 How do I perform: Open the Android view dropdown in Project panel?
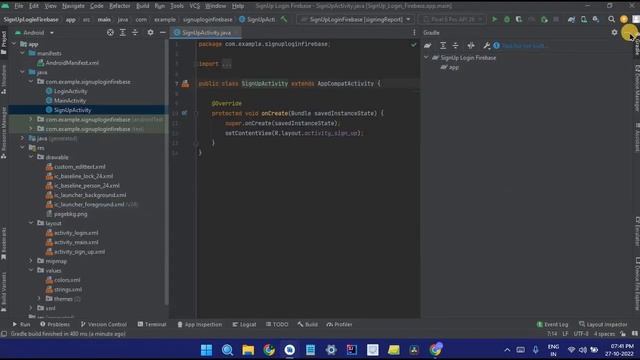(x=34, y=33)
